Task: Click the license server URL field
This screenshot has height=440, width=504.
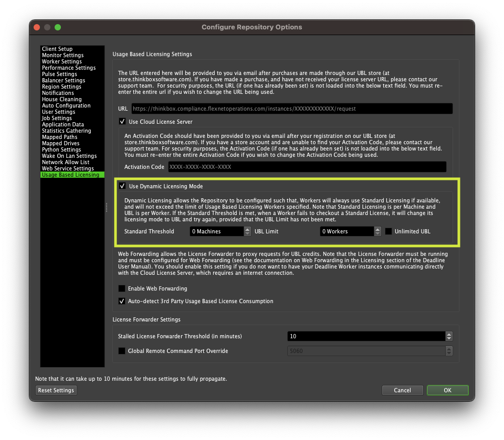Action: point(292,109)
